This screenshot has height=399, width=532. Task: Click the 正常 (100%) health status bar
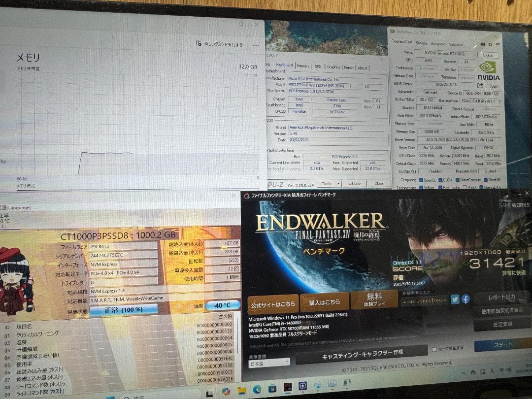click(x=124, y=309)
